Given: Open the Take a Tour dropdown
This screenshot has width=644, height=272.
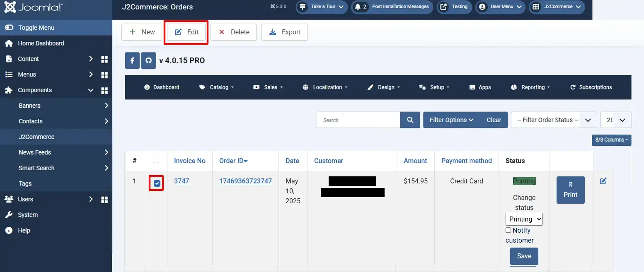Looking at the screenshot, I should click(x=322, y=7).
